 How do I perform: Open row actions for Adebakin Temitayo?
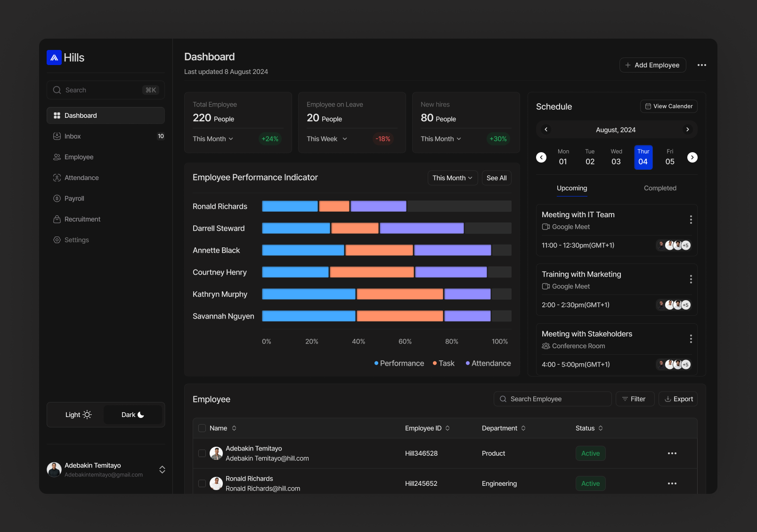pyautogui.click(x=672, y=453)
